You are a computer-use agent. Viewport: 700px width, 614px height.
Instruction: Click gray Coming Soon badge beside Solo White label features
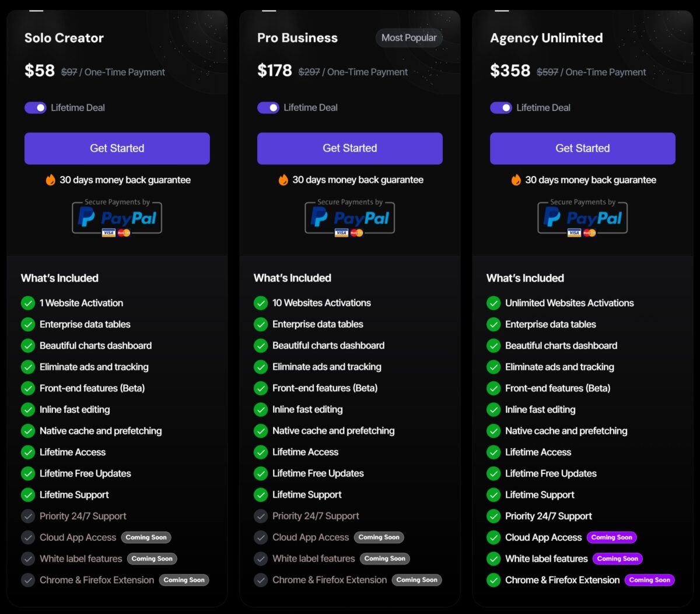[152, 559]
